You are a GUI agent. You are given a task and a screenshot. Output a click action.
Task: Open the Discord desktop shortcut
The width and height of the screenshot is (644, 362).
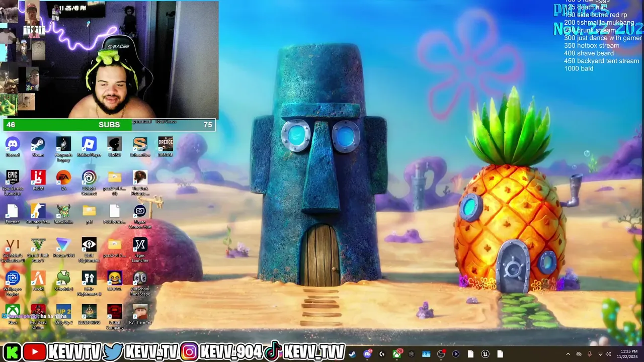[13, 147]
